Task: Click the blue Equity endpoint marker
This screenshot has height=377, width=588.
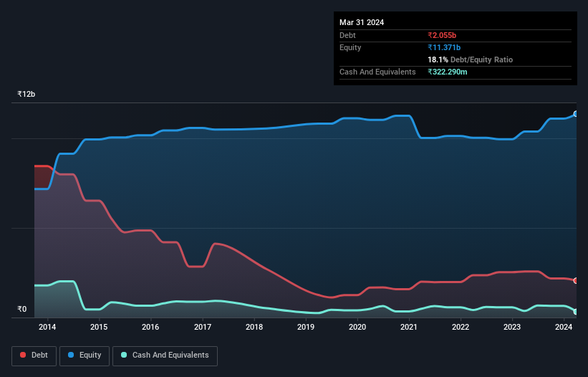Action: 576,114
